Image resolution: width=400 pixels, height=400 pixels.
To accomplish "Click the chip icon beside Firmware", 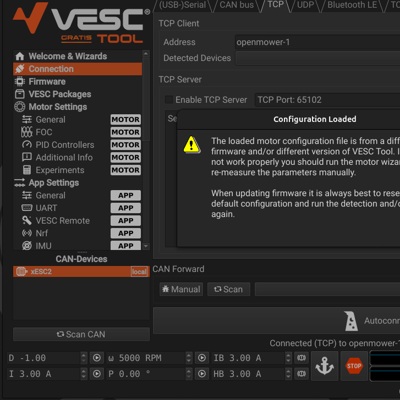I will [x=20, y=81].
